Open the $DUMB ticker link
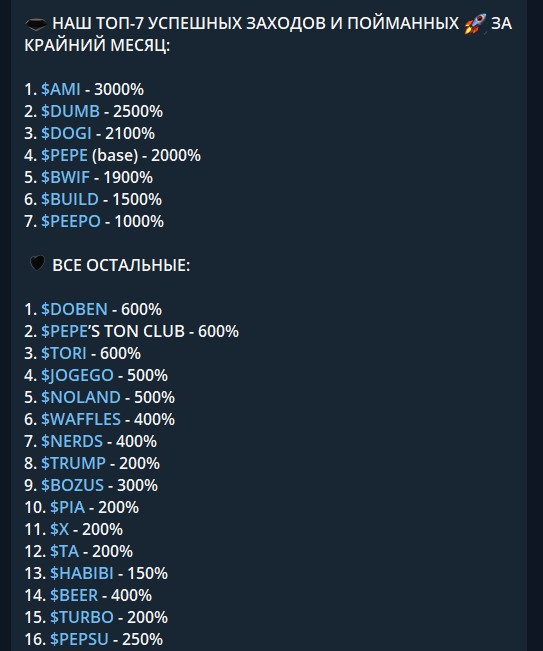 [70, 111]
